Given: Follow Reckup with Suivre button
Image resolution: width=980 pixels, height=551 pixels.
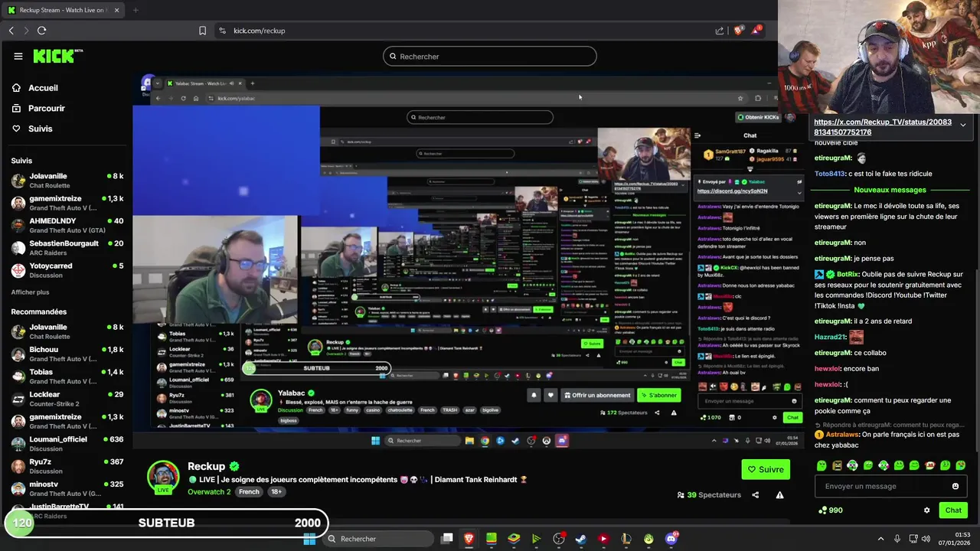Looking at the screenshot, I should click(766, 469).
